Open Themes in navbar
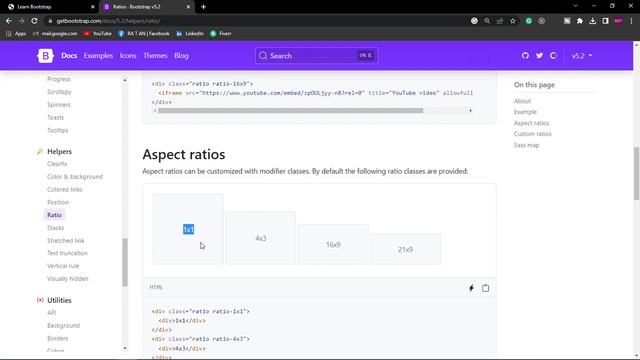The width and height of the screenshot is (640, 360). [x=155, y=56]
